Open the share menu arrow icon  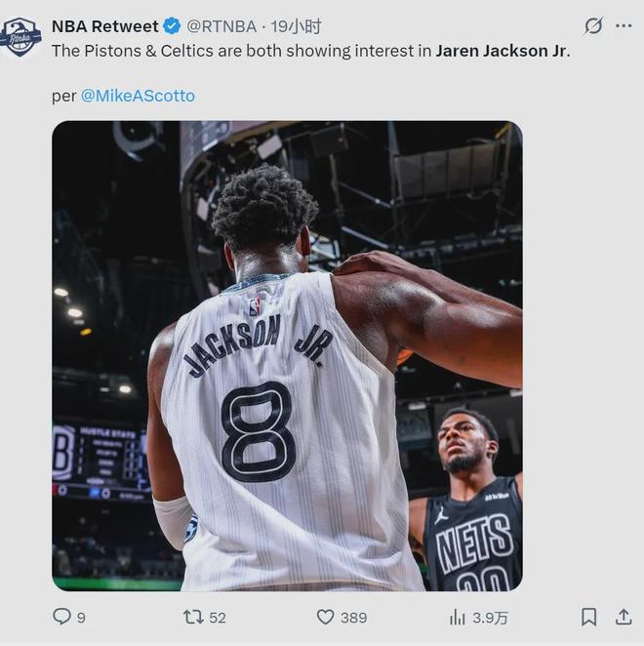[x=624, y=617]
